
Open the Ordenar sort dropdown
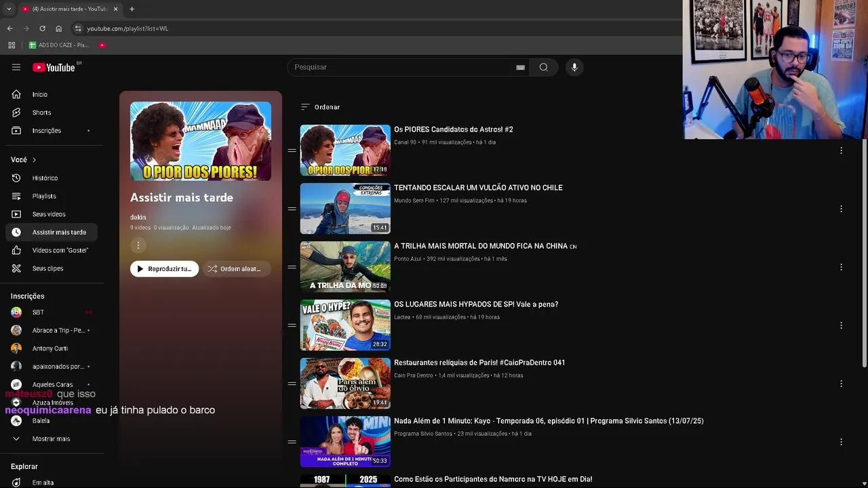(320, 107)
